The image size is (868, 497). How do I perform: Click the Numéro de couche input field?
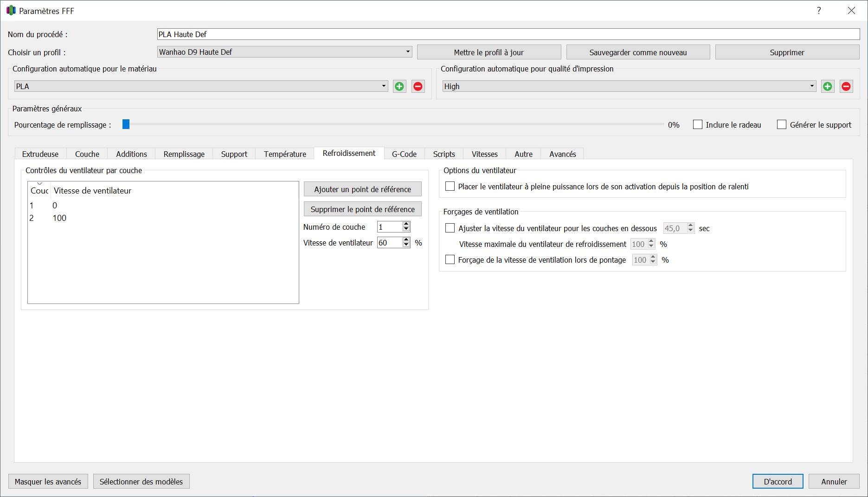390,226
